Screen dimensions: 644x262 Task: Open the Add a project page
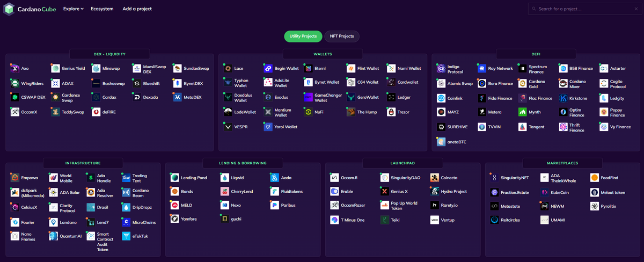tap(137, 9)
